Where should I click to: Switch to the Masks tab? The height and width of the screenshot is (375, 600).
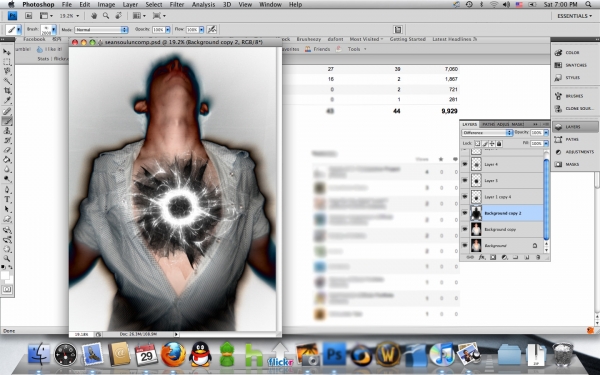[517, 124]
